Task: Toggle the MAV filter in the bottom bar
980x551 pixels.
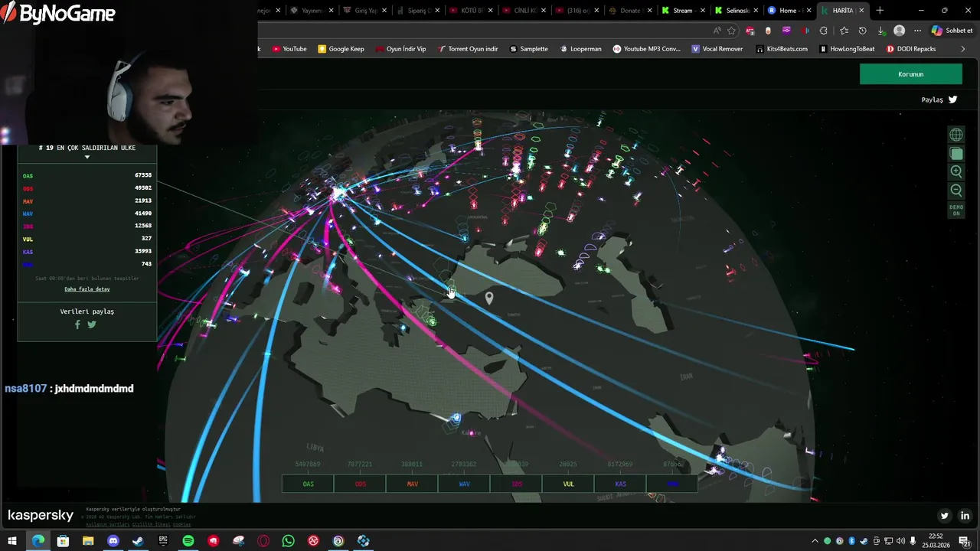Action: tap(412, 484)
